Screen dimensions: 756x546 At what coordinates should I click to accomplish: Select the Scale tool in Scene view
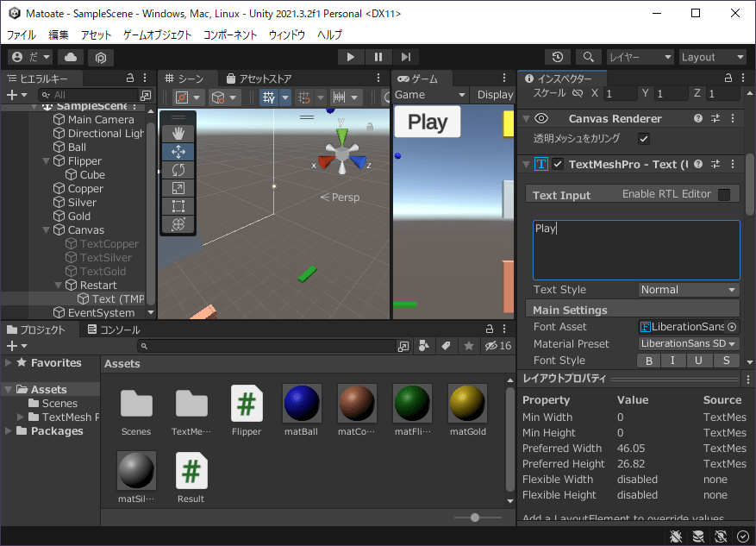(x=178, y=188)
